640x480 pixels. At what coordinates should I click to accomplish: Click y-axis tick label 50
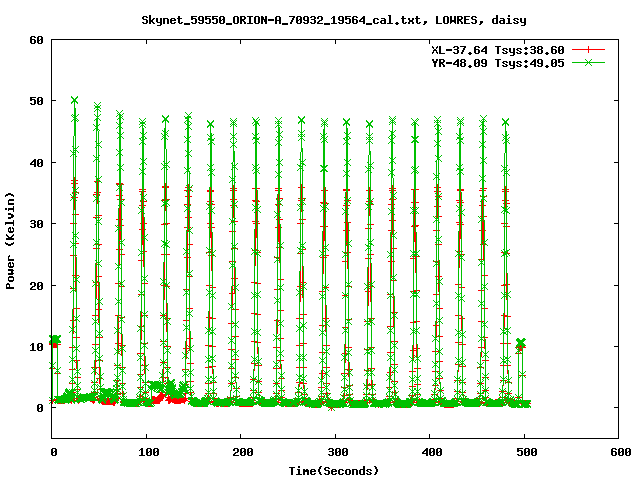pyautogui.click(x=36, y=101)
